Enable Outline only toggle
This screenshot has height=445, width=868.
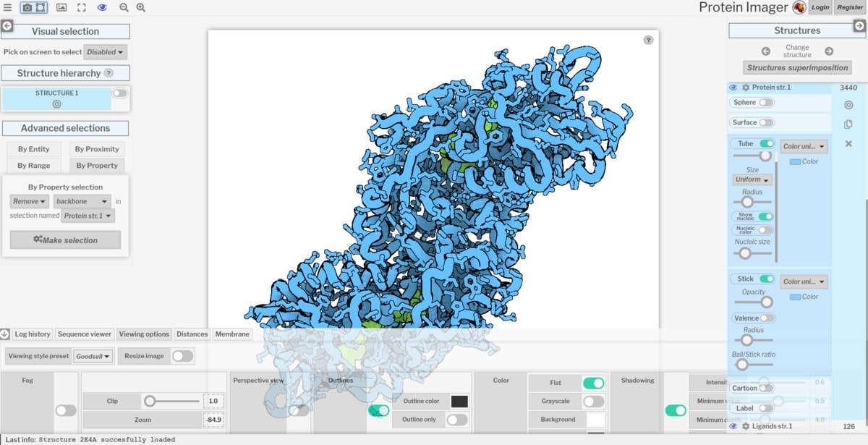tap(456, 420)
